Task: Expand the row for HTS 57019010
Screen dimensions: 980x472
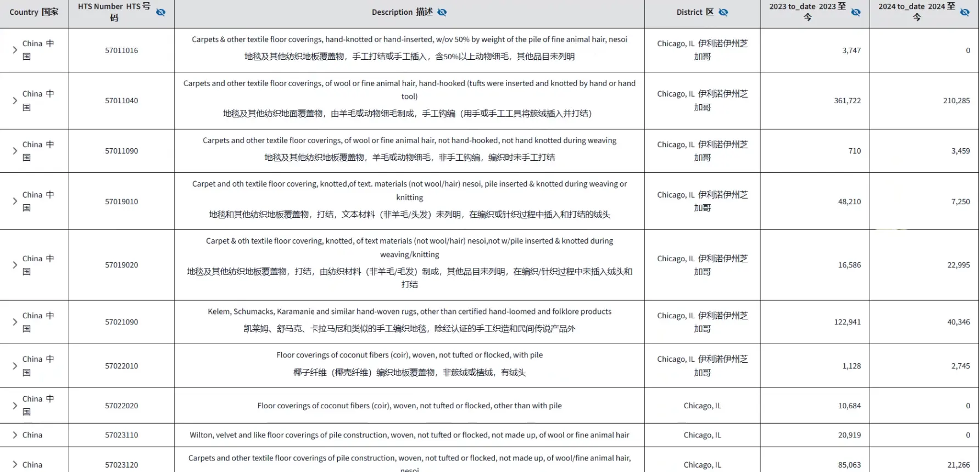Action: coord(15,201)
